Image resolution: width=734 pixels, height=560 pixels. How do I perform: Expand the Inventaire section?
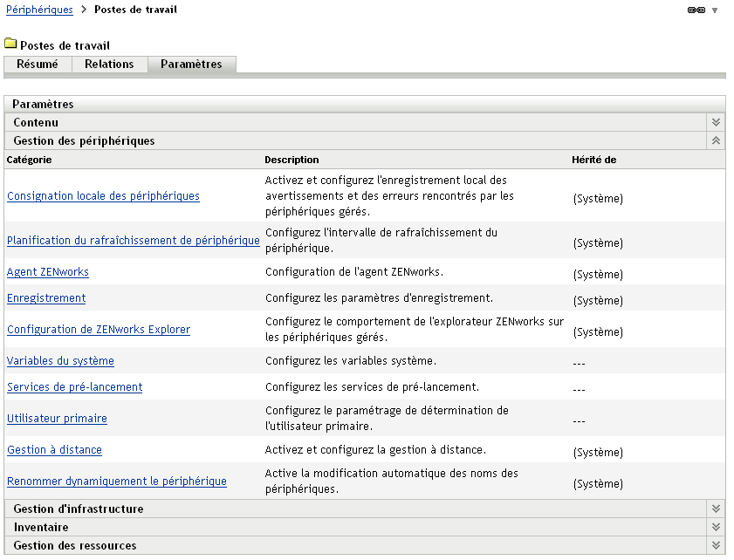pyautogui.click(x=715, y=527)
